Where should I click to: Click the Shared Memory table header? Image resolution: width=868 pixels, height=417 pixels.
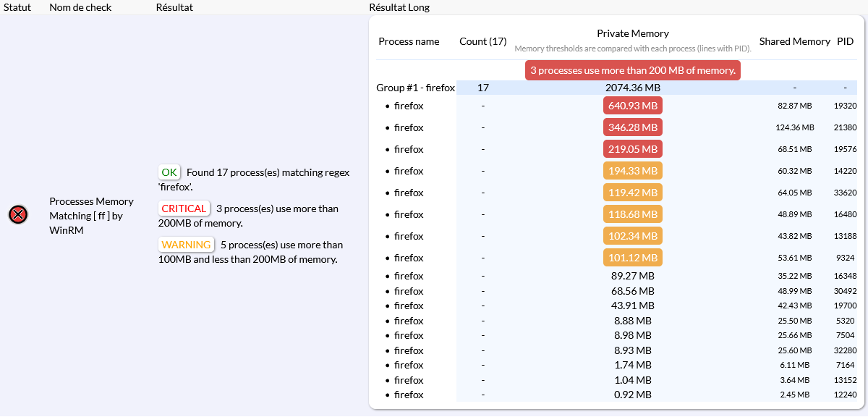pos(794,41)
